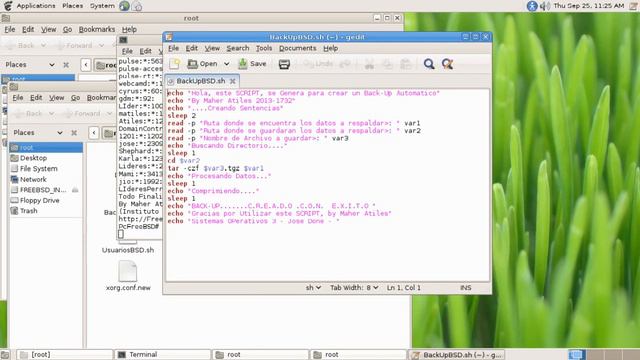640x360 pixels.
Task: Close the BackUpBSD.sh tab
Action: click(x=232, y=81)
